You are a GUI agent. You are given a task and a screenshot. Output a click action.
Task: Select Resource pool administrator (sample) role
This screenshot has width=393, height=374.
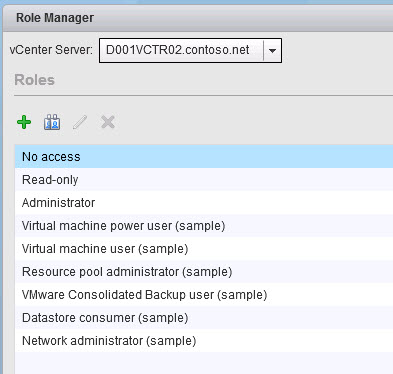pos(204,272)
